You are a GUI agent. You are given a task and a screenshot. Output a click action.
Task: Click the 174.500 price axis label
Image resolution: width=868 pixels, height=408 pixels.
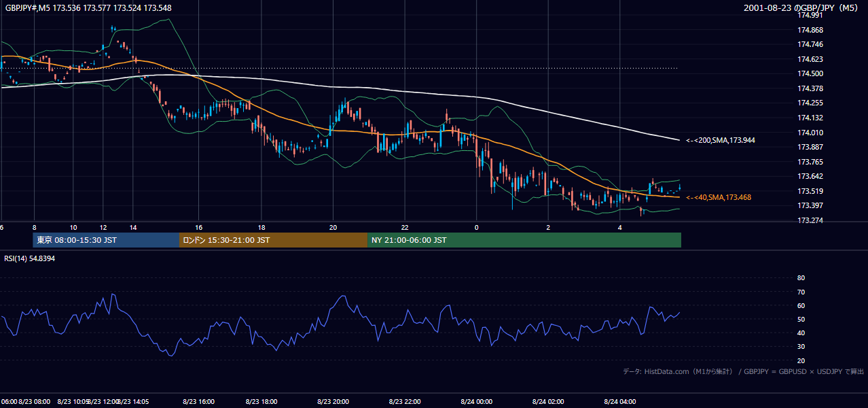pyautogui.click(x=810, y=73)
